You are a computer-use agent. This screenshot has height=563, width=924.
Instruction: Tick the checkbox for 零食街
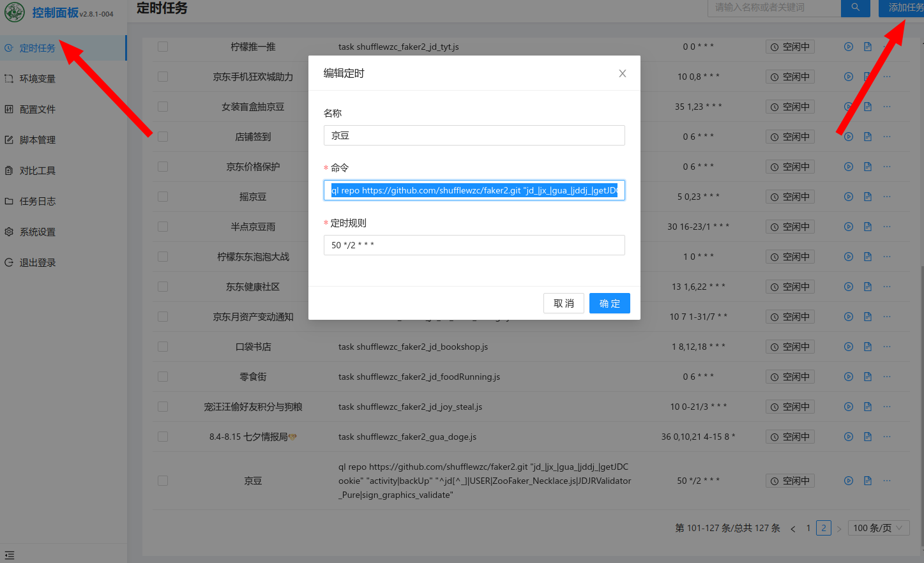163,377
